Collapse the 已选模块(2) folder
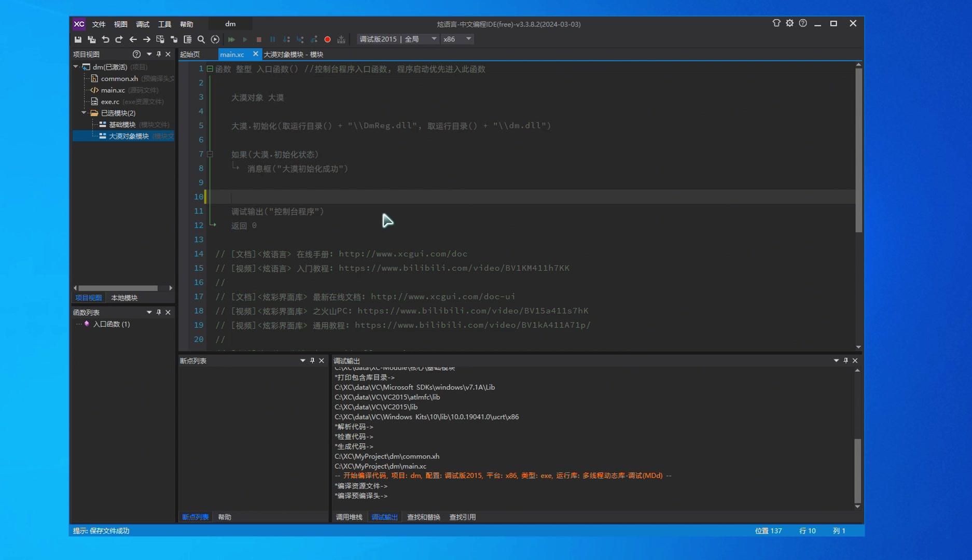 [84, 113]
